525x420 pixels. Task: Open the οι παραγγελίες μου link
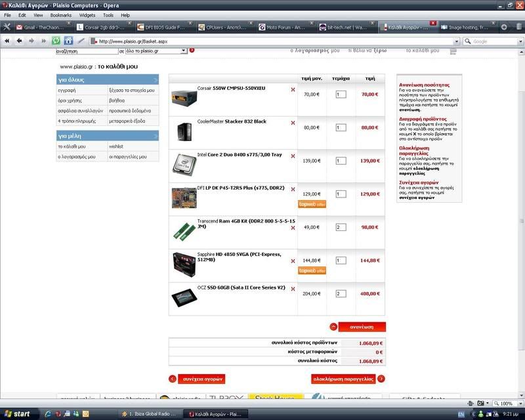[127, 156]
